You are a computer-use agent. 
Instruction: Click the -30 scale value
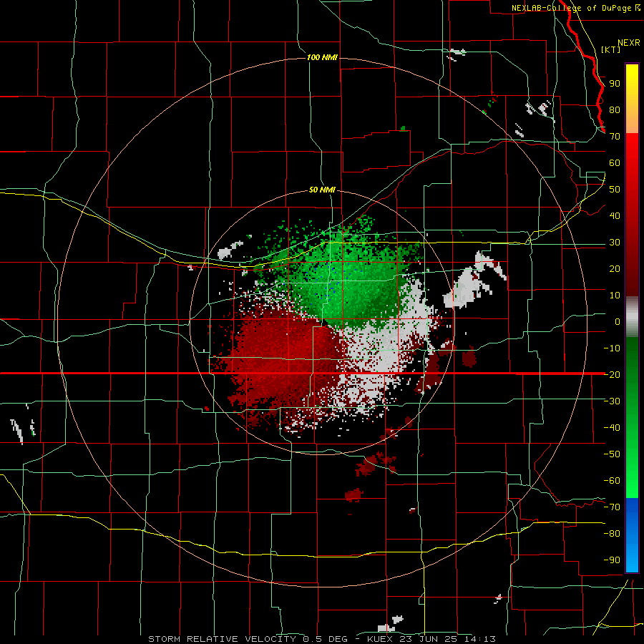(612, 401)
